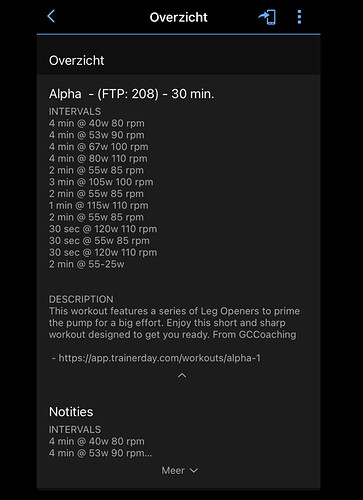363x500 pixels.
Task: Tap the 4 min @ 67w 100 rpm line
Action: 99,147
